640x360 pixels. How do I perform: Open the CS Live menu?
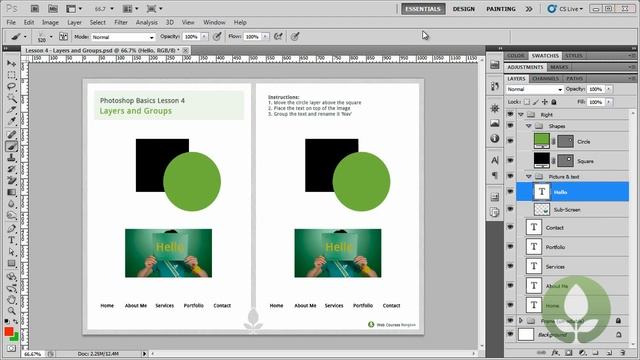click(566, 9)
